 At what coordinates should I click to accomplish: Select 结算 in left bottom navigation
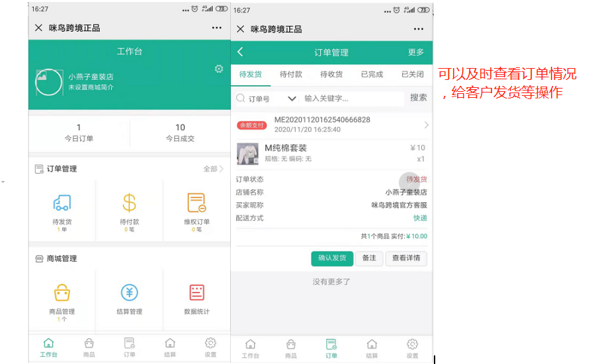(x=170, y=347)
